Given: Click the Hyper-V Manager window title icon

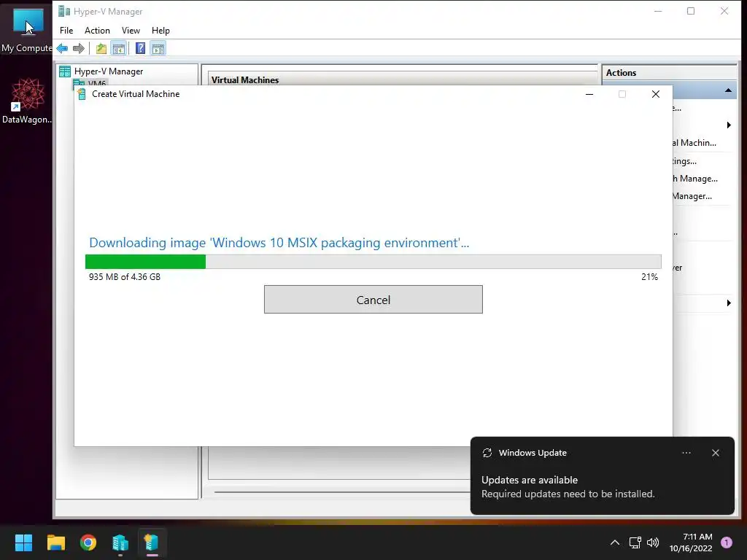Looking at the screenshot, I should (64, 11).
